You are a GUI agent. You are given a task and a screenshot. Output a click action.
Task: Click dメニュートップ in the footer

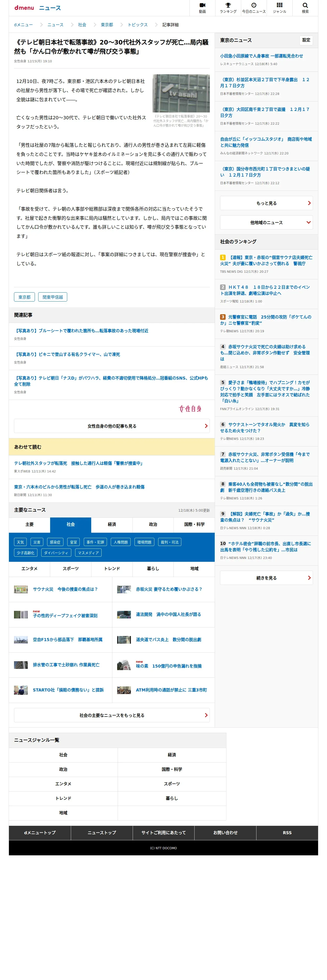pos(39,833)
